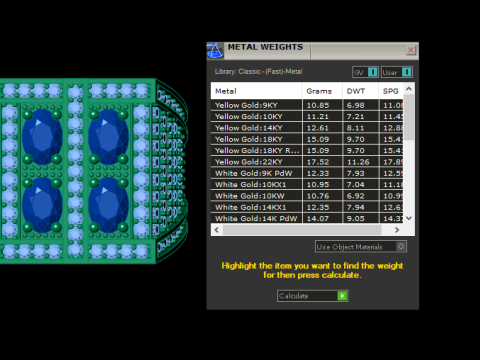This screenshot has width=480, height=360.
Task: Click the 17.52 grams value
Action: coord(318,162)
